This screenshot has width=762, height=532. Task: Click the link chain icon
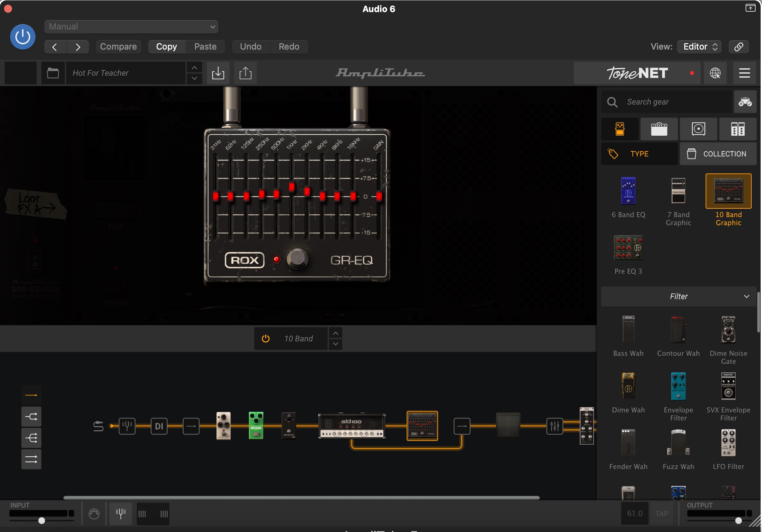tap(739, 47)
